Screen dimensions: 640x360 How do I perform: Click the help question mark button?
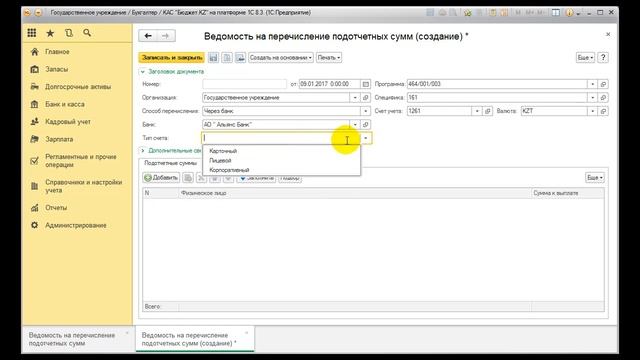(x=603, y=58)
